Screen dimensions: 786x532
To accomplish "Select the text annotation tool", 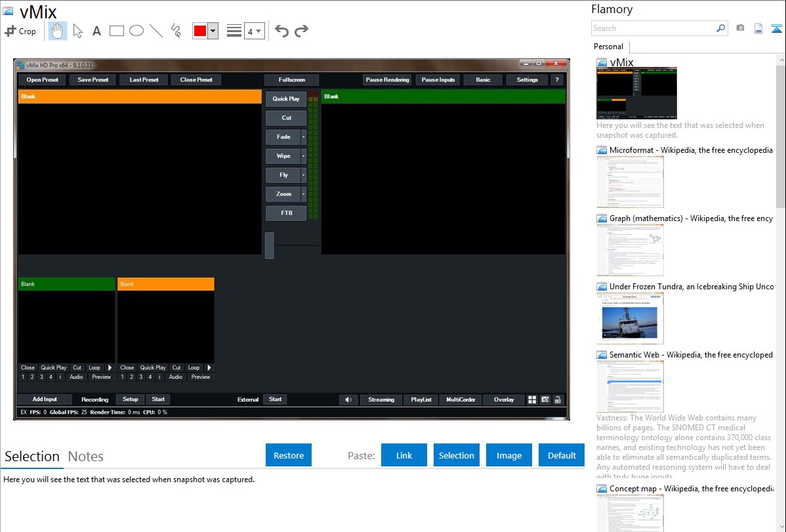I will click(x=96, y=31).
